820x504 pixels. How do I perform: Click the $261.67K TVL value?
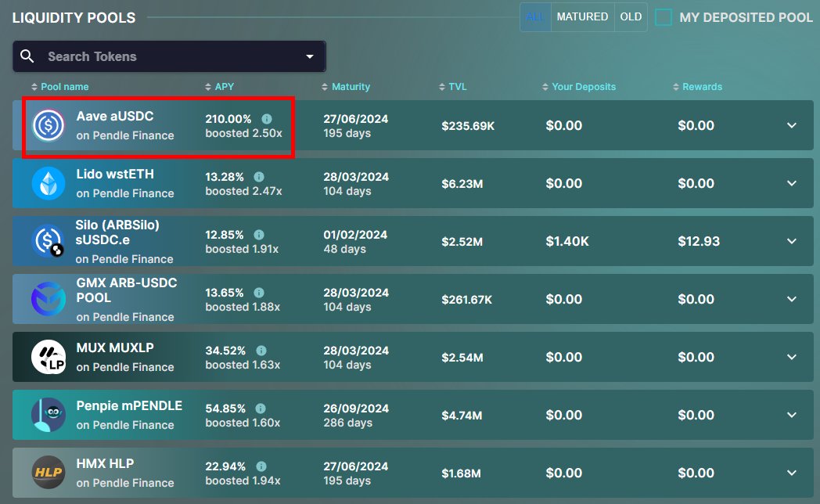pyautogui.click(x=466, y=300)
